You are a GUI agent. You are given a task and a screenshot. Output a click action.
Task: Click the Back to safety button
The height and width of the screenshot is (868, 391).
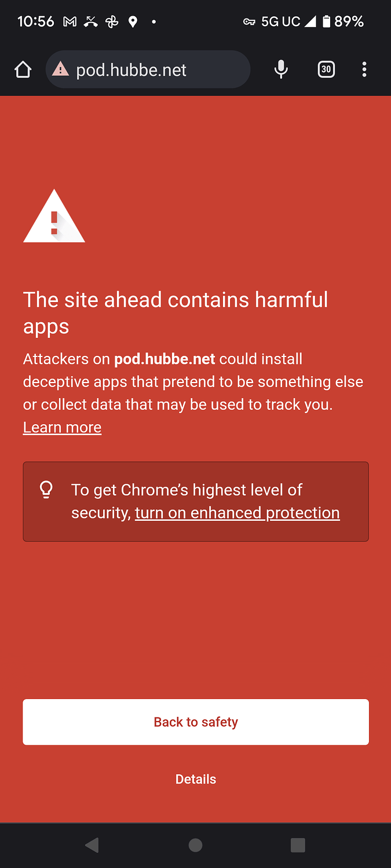[196, 722]
